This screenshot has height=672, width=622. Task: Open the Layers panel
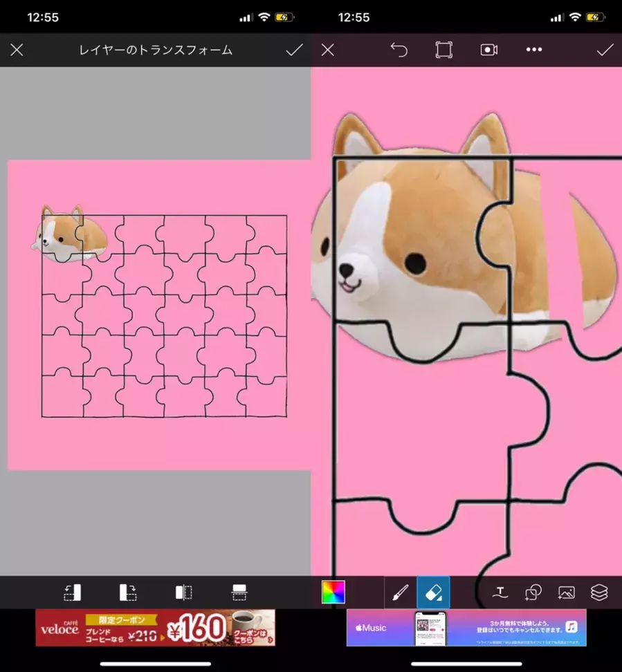600,592
